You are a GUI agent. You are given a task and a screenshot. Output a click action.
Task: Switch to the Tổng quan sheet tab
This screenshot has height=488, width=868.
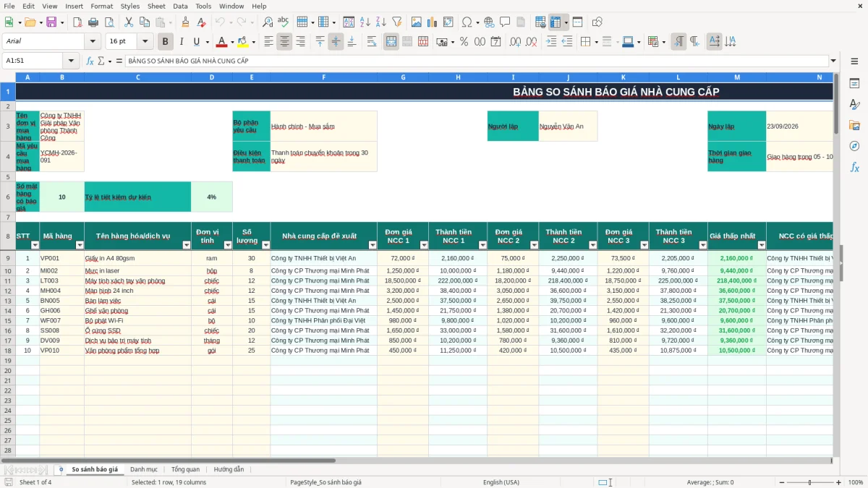point(185,469)
